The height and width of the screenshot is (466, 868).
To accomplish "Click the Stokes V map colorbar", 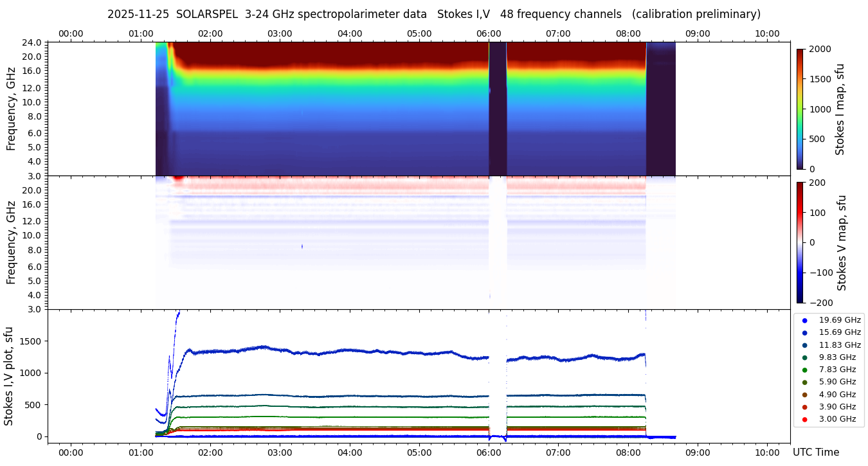I will click(800, 242).
